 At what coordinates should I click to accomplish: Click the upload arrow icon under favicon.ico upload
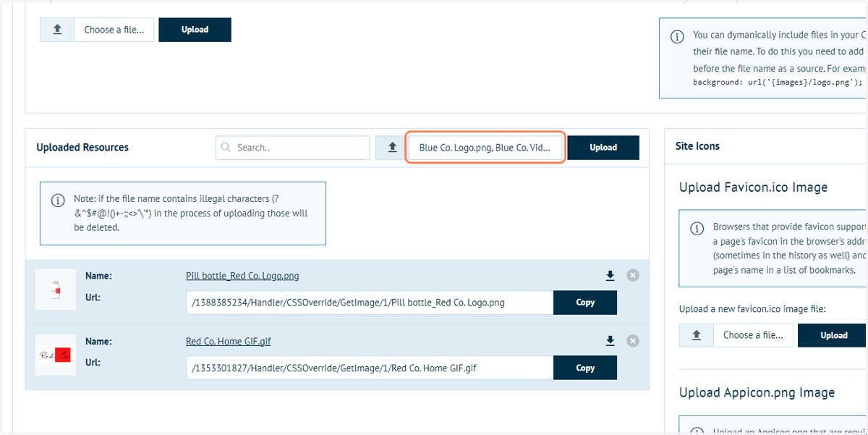point(697,335)
